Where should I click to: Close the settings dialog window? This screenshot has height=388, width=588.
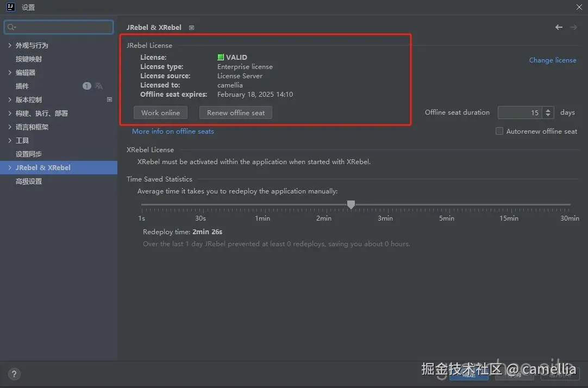point(579,7)
